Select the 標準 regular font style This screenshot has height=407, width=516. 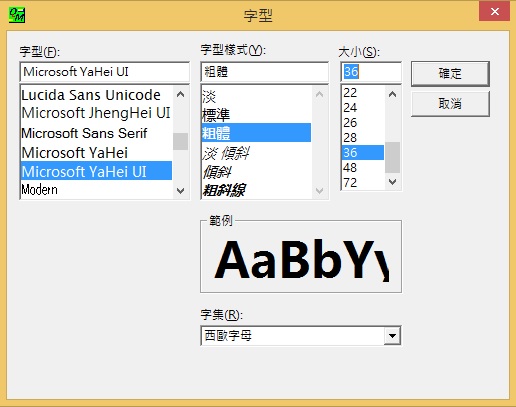click(x=256, y=115)
